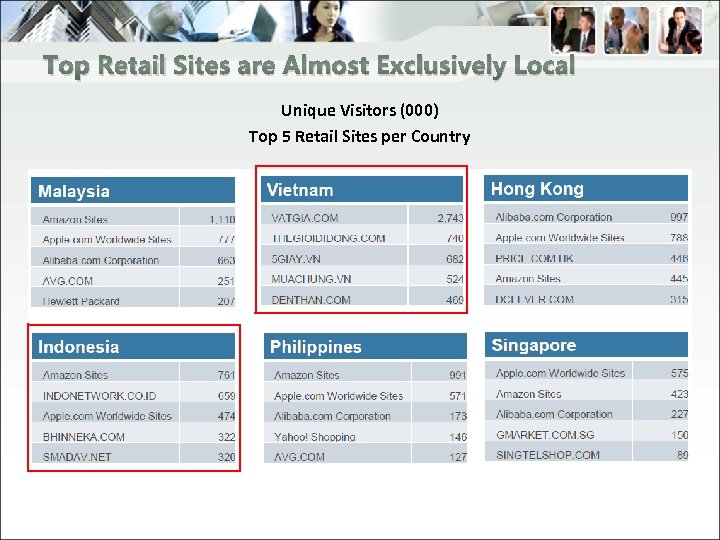Click the value 2,743 for Vietnam
The width and height of the screenshot is (720, 540).
click(450, 218)
